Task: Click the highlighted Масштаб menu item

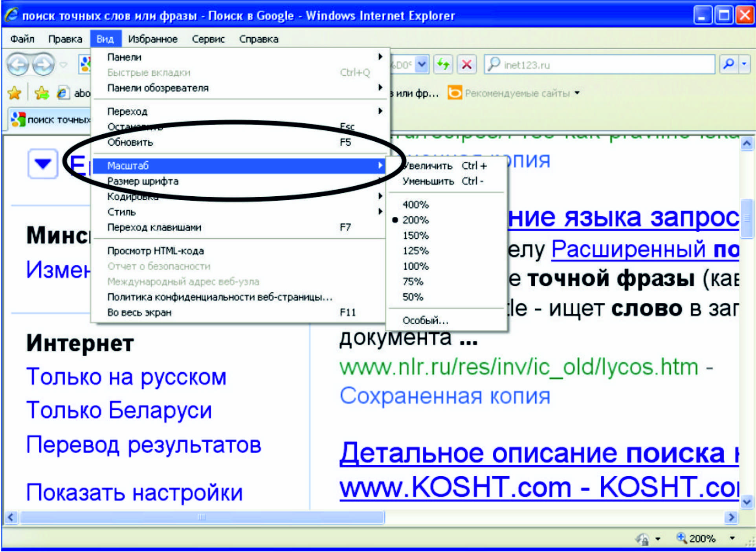Action: [x=240, y=166]
